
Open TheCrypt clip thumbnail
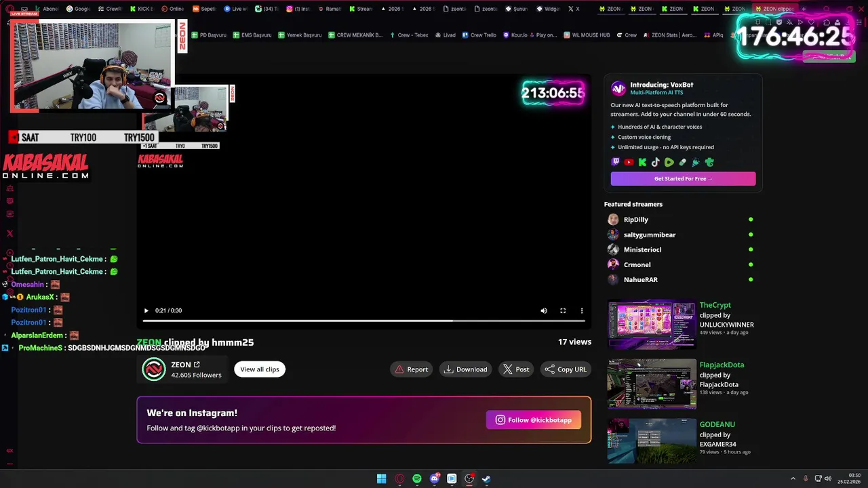coord(652,324)
